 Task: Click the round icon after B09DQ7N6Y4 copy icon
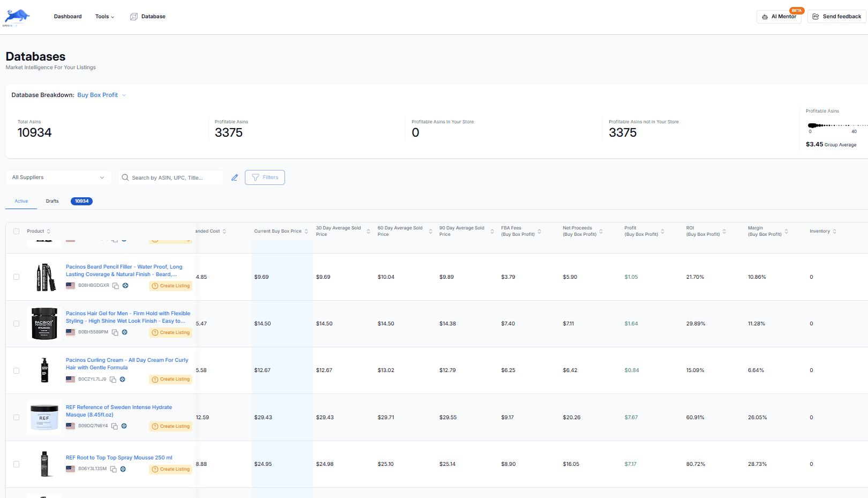124,426
